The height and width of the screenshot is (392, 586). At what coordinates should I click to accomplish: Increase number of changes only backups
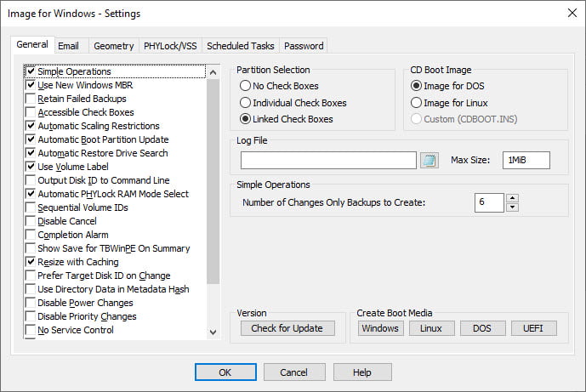[x=512, y=198]
